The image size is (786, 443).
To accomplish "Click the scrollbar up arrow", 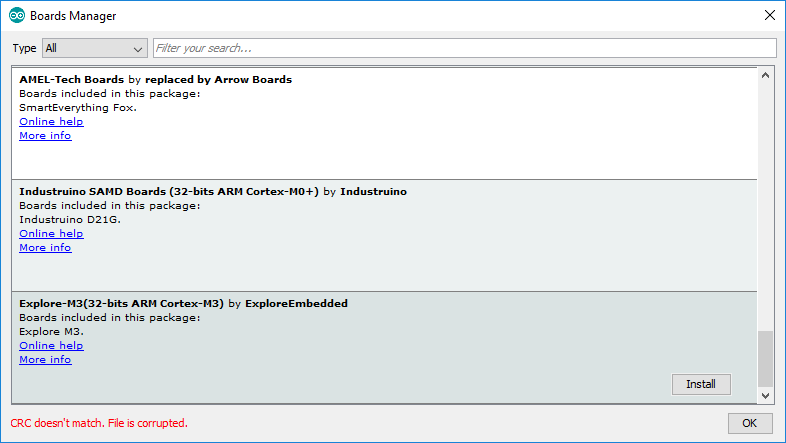I will pyautogui.click(x=765, y=75).
